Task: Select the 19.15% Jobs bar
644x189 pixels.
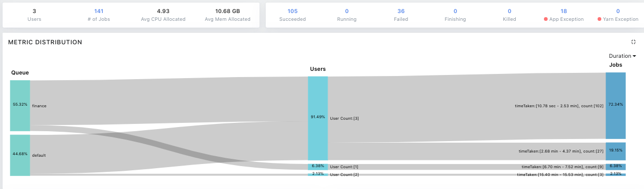Action: [x=615, y=151]
